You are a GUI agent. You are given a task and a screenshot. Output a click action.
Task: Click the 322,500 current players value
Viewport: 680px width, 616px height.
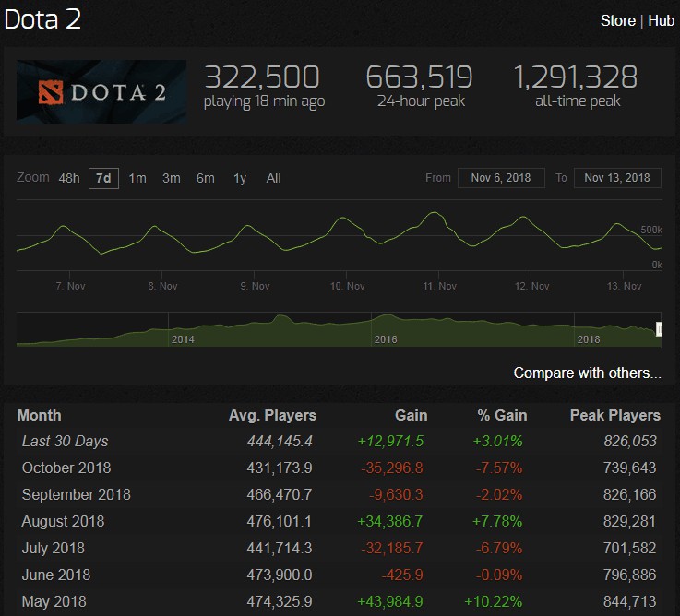pyautogui.click(x=262, y=77)
